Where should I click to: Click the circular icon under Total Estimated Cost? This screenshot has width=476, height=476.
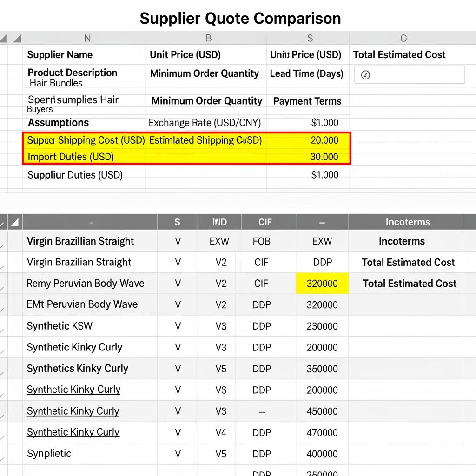point(365,75)
